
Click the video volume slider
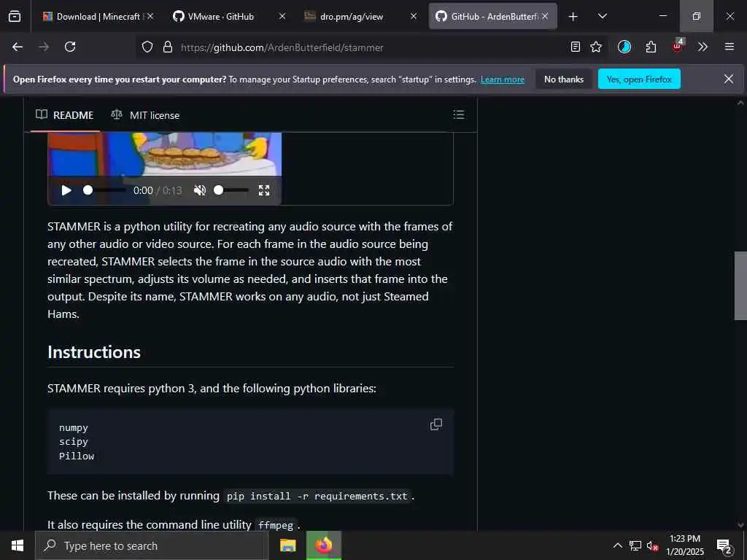click(x=231, y=190)
